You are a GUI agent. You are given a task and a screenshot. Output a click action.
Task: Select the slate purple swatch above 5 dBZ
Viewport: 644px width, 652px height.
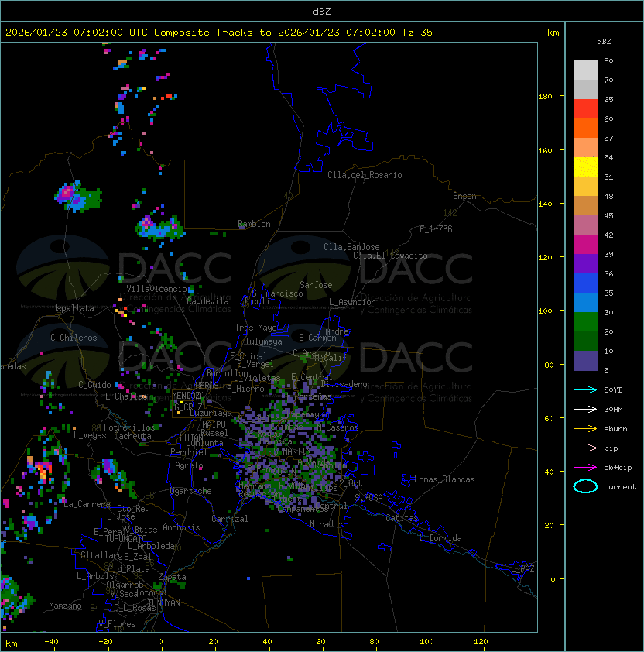tap(585, 361)
